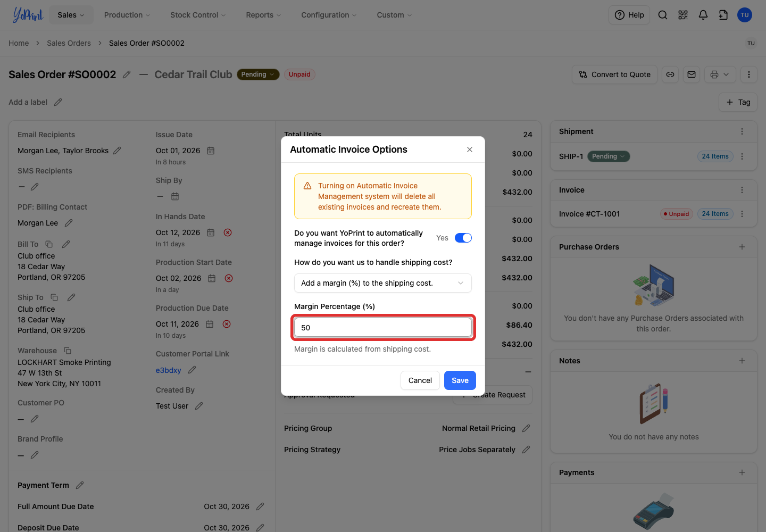The width and height of the screenshot is (766, 532).
Task: Cancel the Automatic Invoice Options dialog
Action: (x=420, y=380)
